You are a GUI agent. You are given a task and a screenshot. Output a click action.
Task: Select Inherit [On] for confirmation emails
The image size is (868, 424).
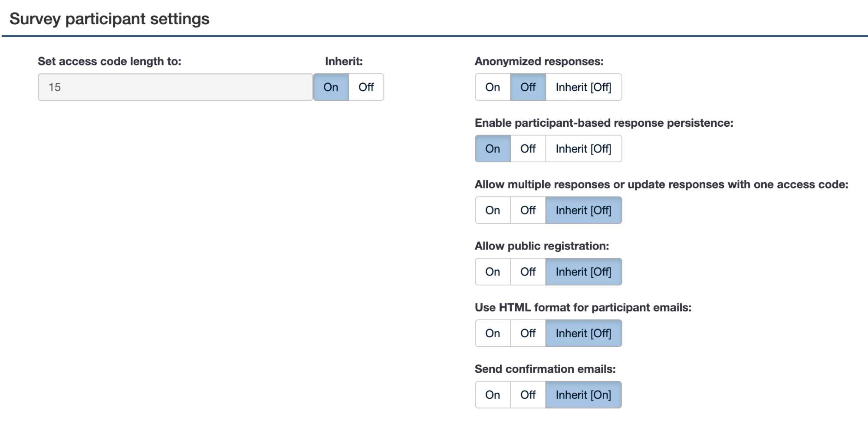click(x=583, y=395)
